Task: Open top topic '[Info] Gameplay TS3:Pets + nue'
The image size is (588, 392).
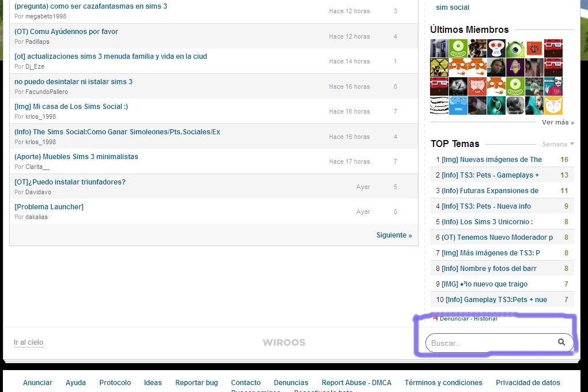Action: pos(496,300)
